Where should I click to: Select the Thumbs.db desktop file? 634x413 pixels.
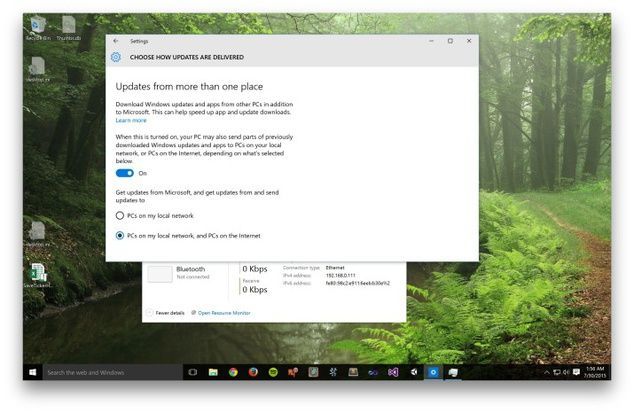click(68, 28)
